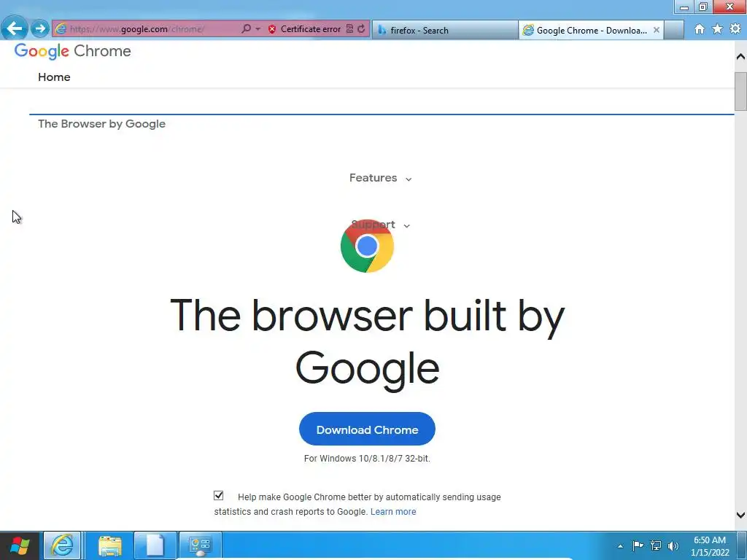
Task: Open the control panel taskbar icon
Action: pyautogui.click(x=200, y=545)
